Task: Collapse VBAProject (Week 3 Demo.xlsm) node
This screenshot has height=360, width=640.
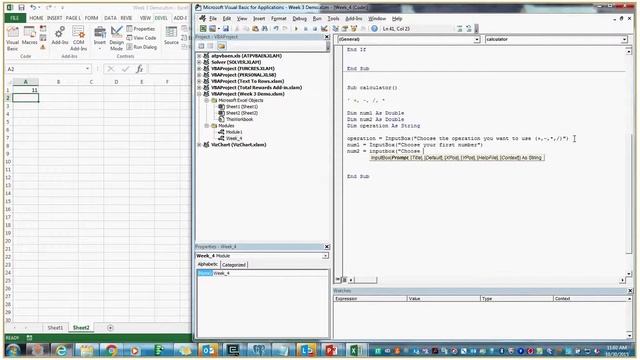Action: 199,94
